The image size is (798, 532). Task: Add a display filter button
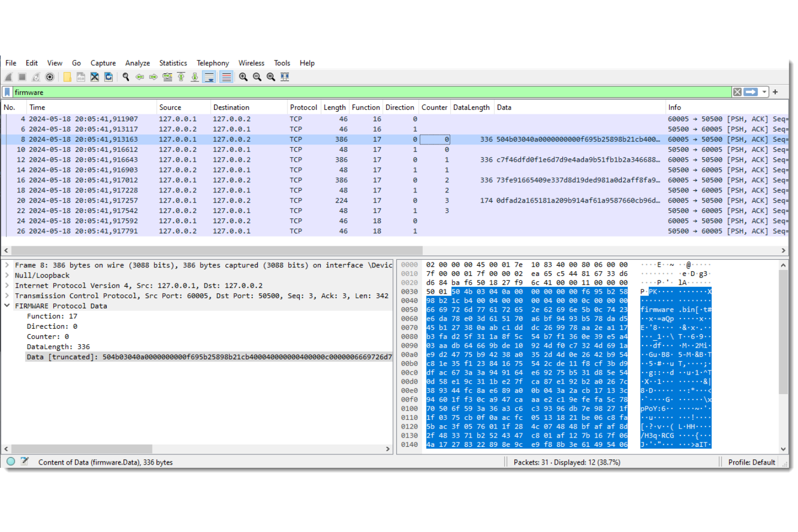coord(775,92)
